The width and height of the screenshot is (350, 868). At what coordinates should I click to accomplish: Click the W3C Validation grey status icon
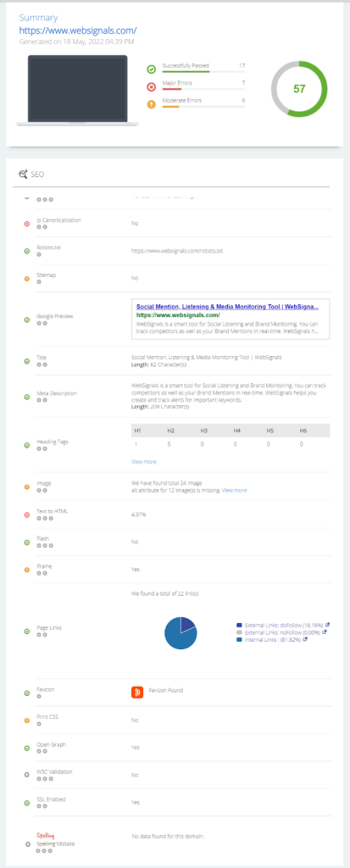[x=26, y=775]
